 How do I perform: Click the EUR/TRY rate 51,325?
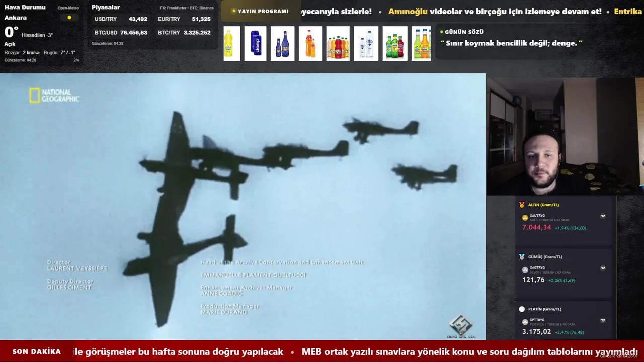click(201, 19)
